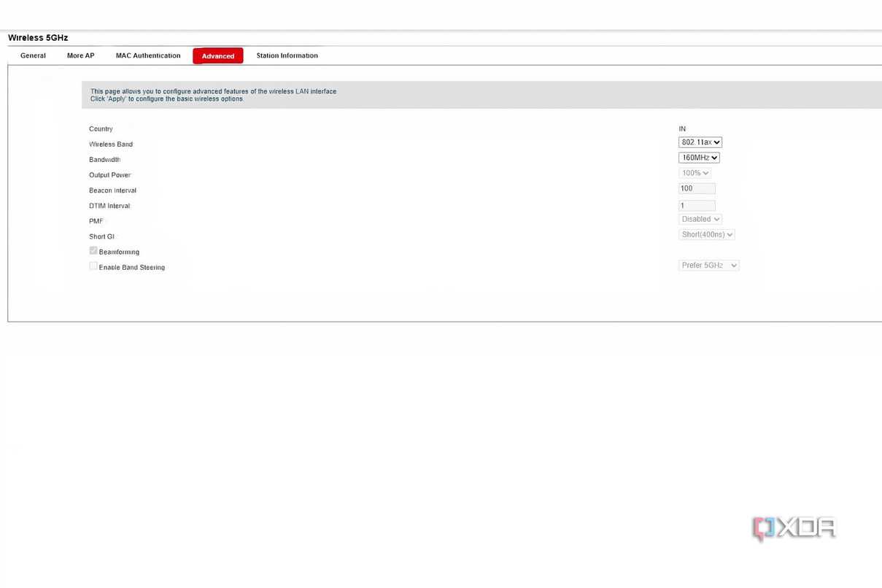Click the Enable Band Steering label text

pyautogui.click(x=132, y=268)
